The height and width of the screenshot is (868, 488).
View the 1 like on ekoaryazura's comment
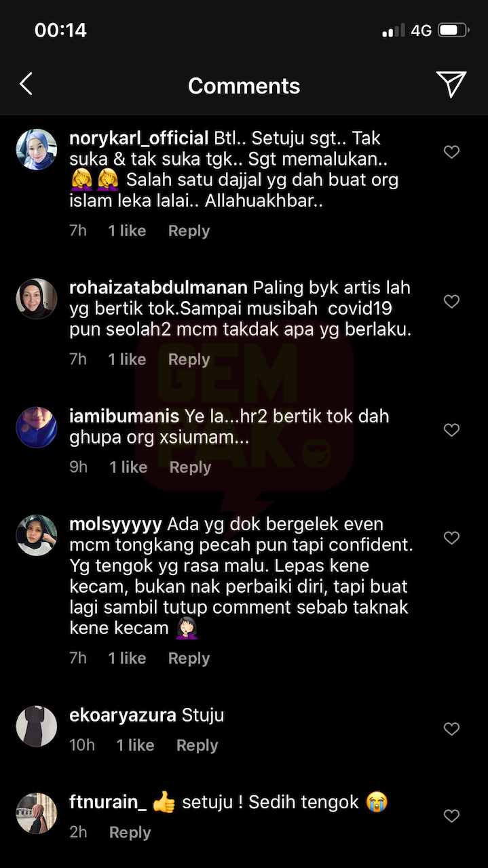click(x=135, y=745)
